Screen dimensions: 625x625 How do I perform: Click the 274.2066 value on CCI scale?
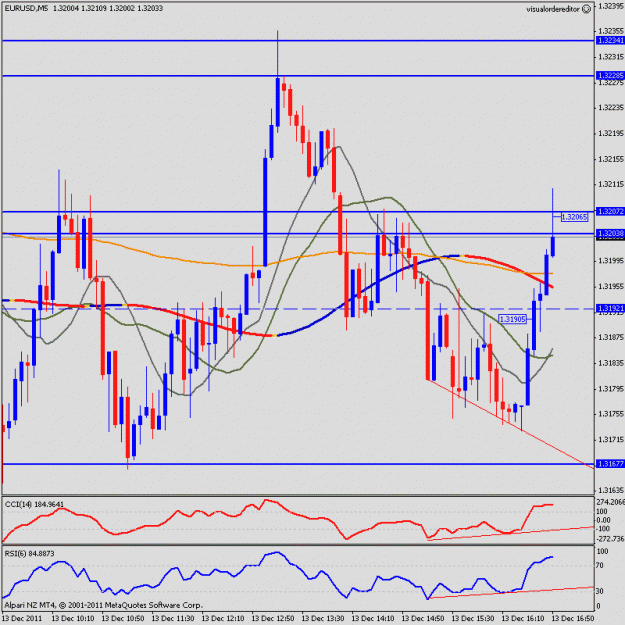tap(610, 502)
